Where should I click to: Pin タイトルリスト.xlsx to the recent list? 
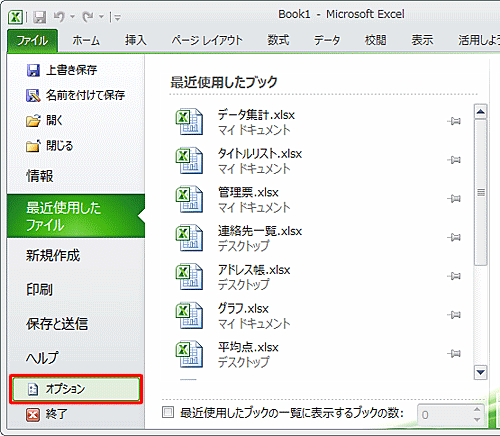(x=454, y=160)
